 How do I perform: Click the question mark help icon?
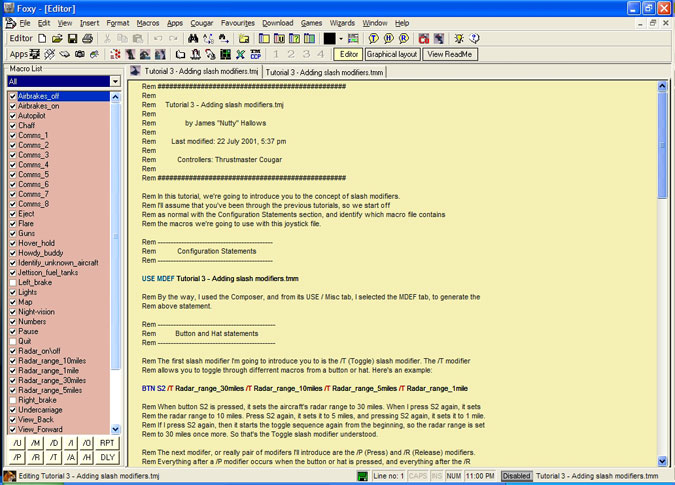[474, 39]
